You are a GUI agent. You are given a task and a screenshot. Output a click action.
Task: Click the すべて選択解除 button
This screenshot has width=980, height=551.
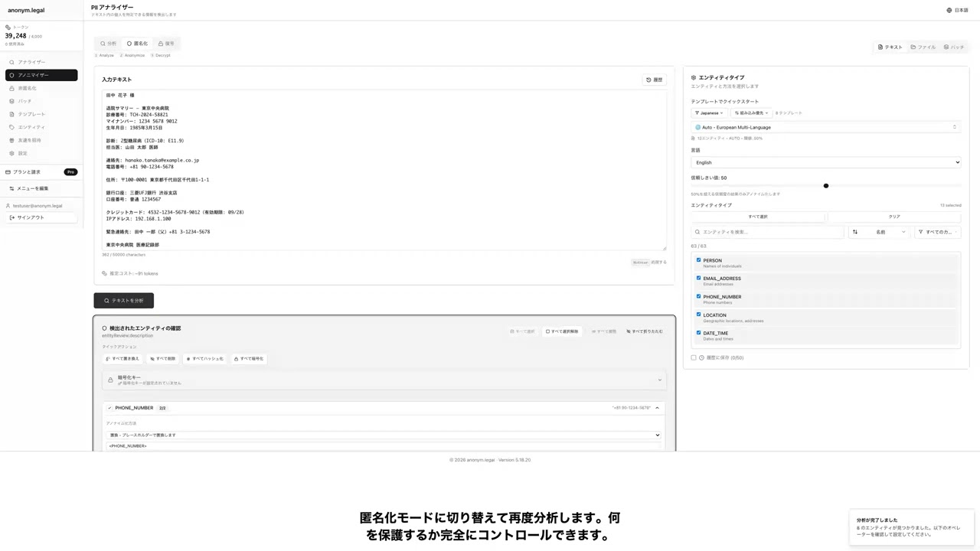point(563,331)
